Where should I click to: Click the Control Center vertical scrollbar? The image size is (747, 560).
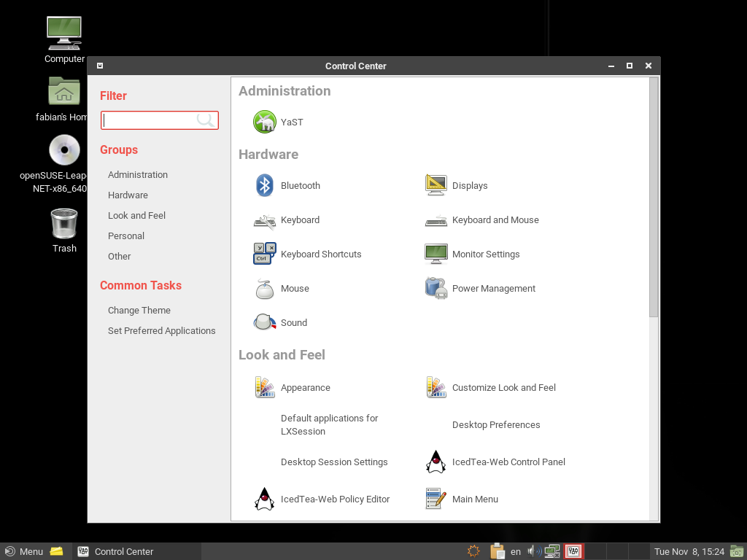pos(654,197)
